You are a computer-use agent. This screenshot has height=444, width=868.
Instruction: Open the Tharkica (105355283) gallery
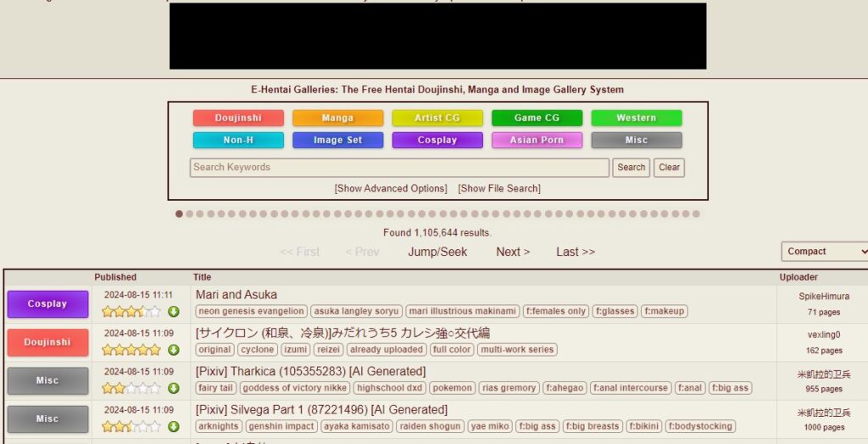click(310, 371)
